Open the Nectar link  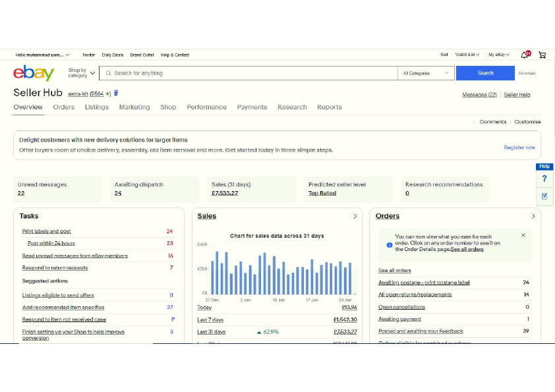tap(89, 55)
